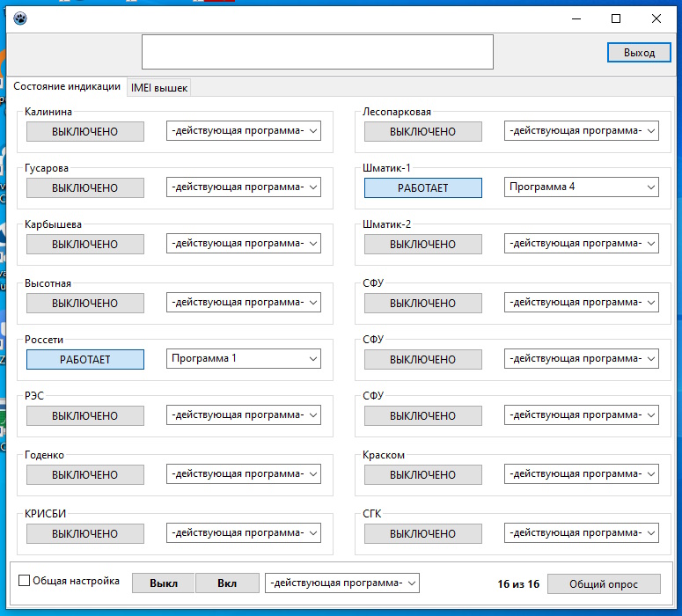682x616 pixels.
Task: Click the paw application icon in title bar
Action: [x=20, y=18]
